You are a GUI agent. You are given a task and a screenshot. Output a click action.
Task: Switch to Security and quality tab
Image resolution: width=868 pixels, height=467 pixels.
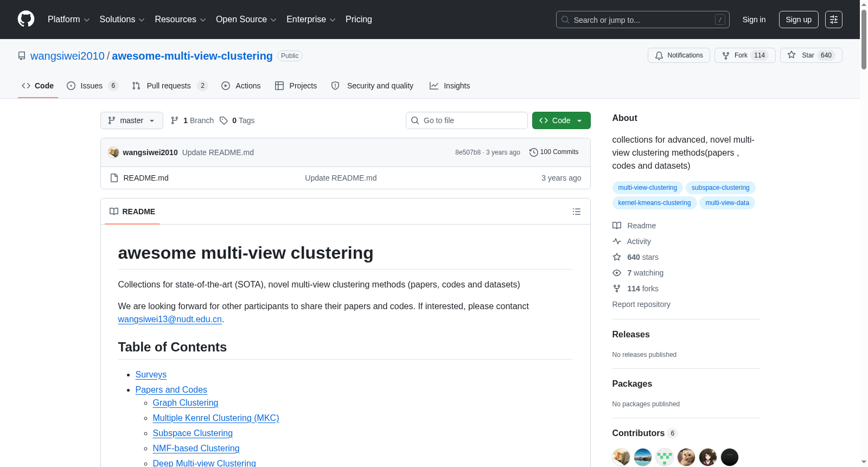coord(372,86)
